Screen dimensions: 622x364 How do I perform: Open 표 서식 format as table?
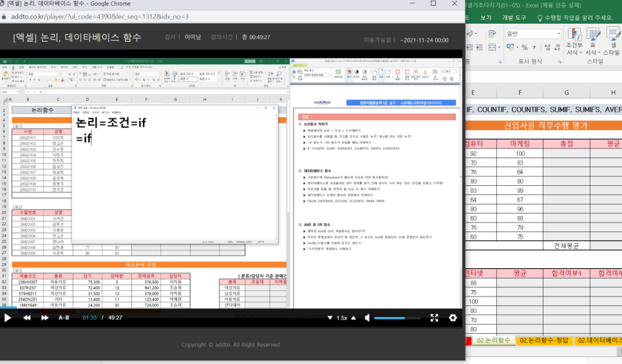pos(593,42)
